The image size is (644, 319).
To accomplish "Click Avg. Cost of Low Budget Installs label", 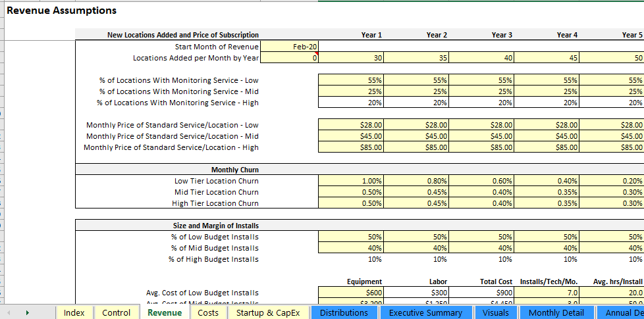I will (202, 293).
